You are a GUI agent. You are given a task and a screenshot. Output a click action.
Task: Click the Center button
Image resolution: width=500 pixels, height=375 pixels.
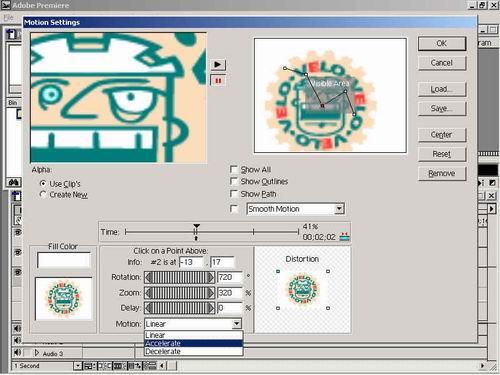442,135
